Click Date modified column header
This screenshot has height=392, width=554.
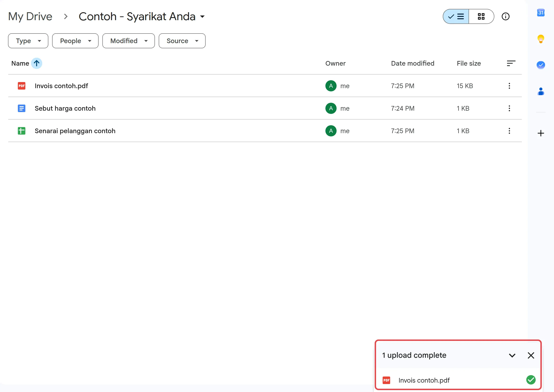click(x=412, y=63)
